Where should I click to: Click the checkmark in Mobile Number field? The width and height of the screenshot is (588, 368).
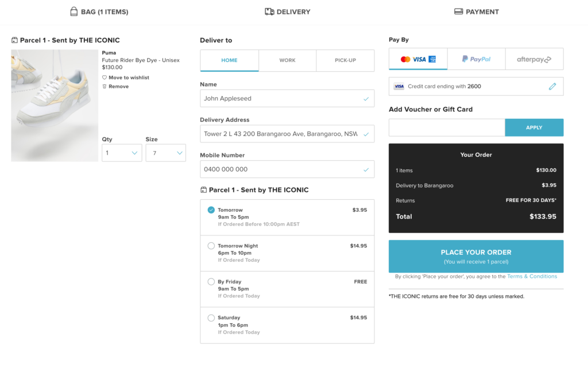tap(366, 170)
